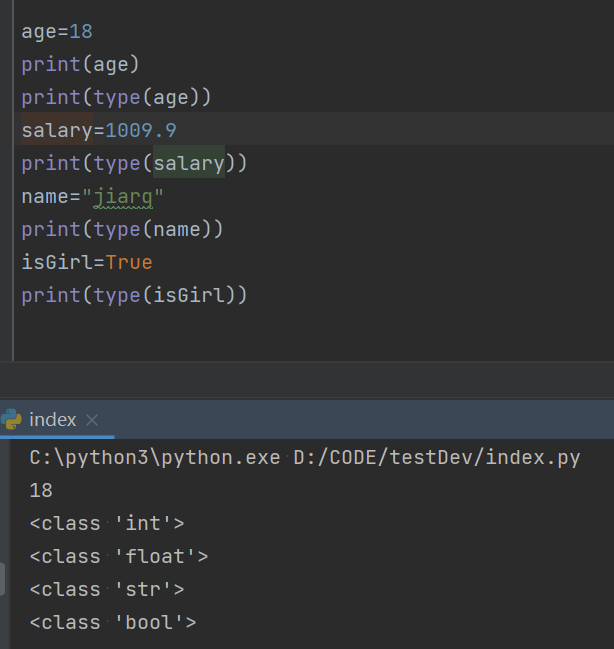Open the D:/CODE/testDev/index.py path in console

[x=437, y=458]
